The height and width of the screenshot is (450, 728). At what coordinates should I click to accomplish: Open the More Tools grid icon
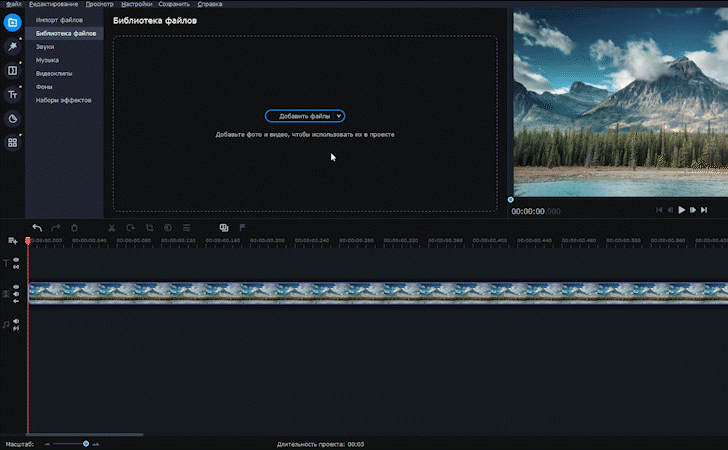(x=13, y=143)
